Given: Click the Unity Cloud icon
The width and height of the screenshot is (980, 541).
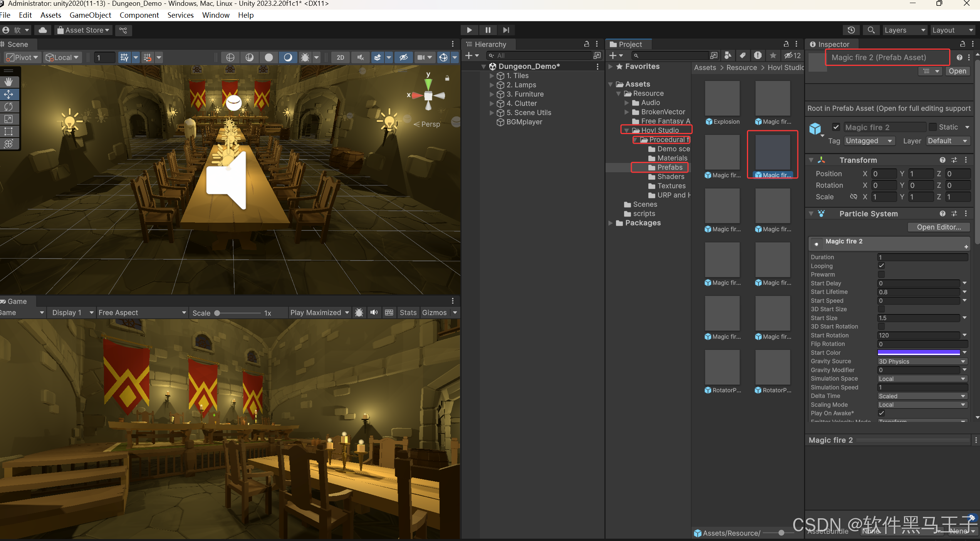Looking at the screenshot, I should click(x=43, y=30).
